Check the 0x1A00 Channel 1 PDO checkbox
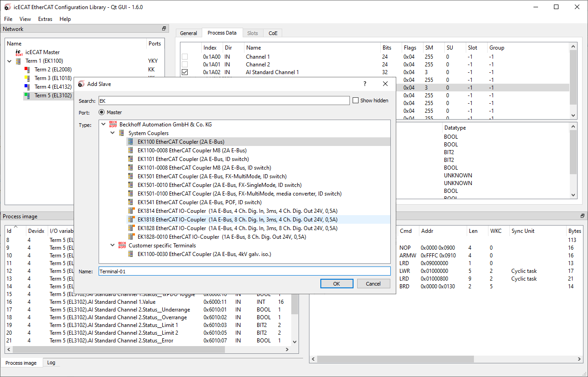 (x=184, y=57)
